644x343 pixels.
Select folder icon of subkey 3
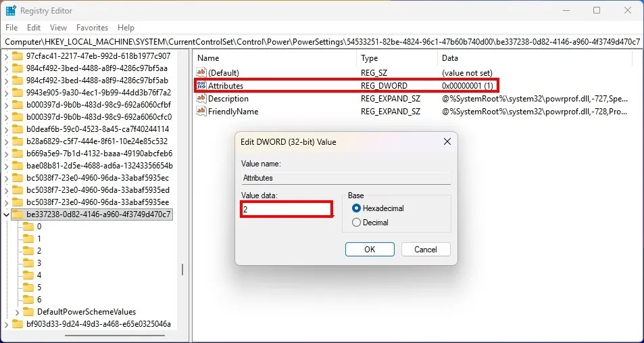click(28, 262)
